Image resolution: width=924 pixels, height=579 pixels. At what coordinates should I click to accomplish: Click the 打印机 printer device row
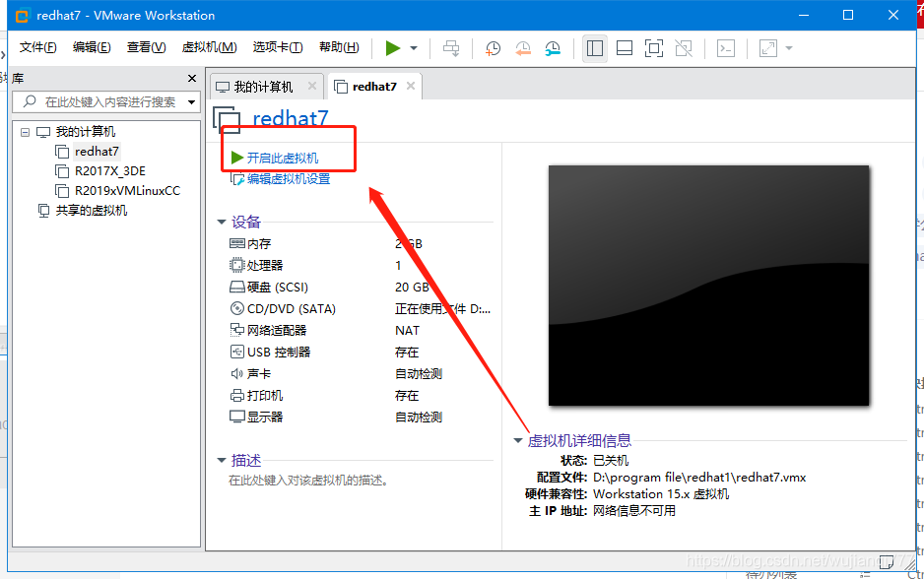coord(360,396)
